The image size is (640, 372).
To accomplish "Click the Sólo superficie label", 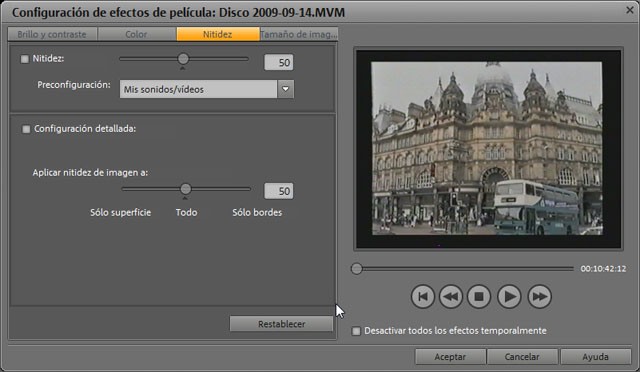I will pos(120,212).
